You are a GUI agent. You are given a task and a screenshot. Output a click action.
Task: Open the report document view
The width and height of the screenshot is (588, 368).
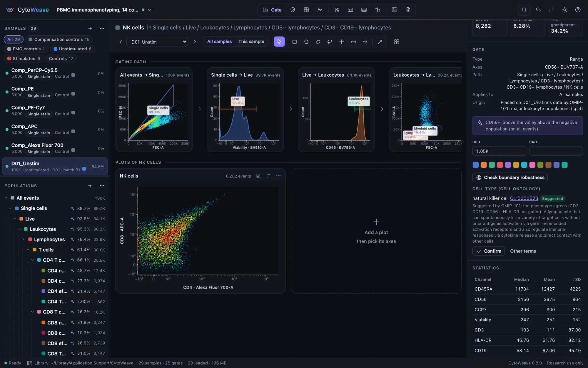tap(408, 10)
